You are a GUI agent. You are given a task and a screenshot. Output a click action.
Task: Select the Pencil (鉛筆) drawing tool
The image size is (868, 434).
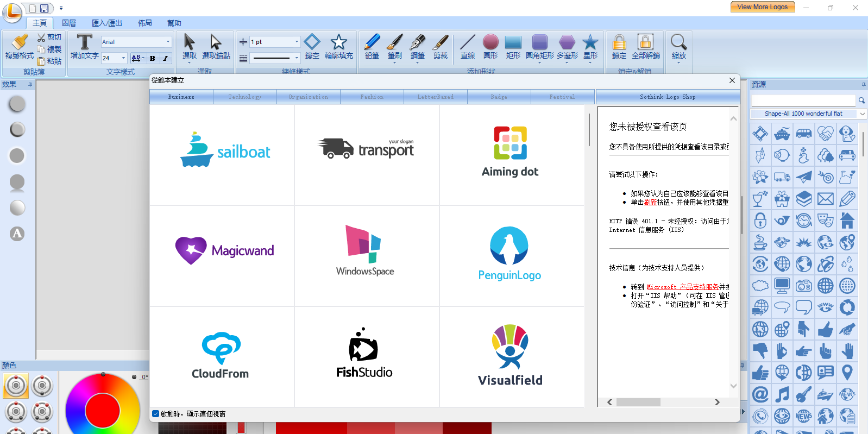[372, 47]
